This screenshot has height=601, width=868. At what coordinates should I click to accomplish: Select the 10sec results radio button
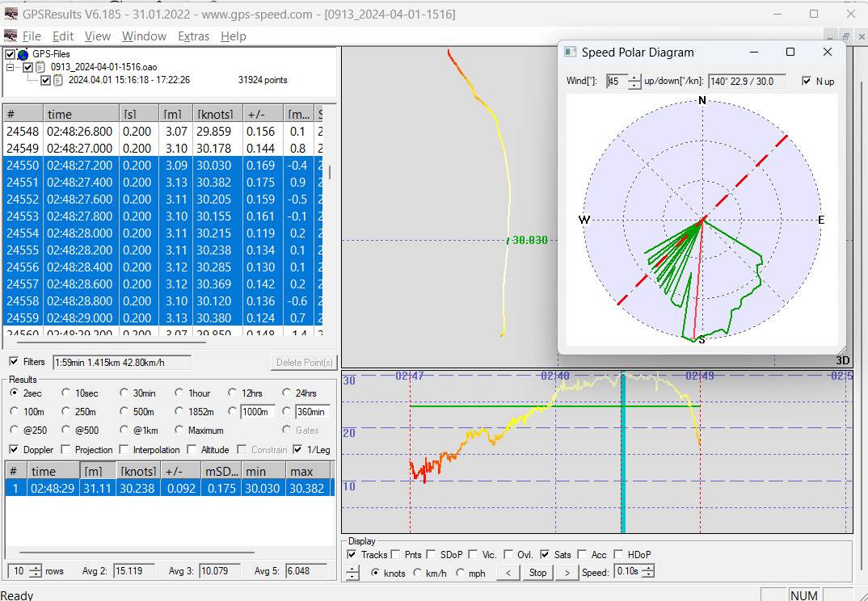67,393
